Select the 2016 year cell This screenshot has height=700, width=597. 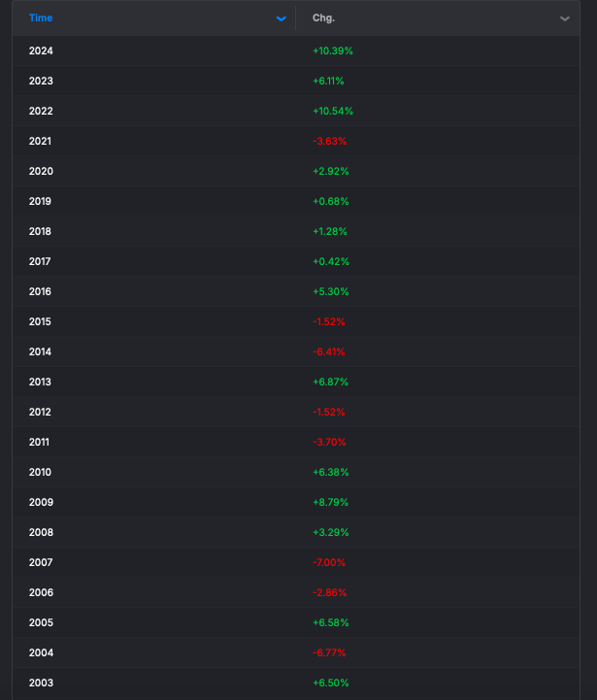(40, 291)
